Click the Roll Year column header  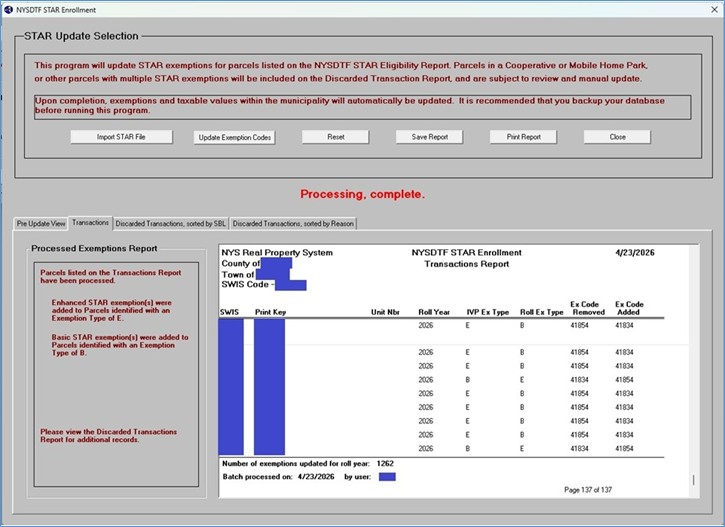pos(434,312)
